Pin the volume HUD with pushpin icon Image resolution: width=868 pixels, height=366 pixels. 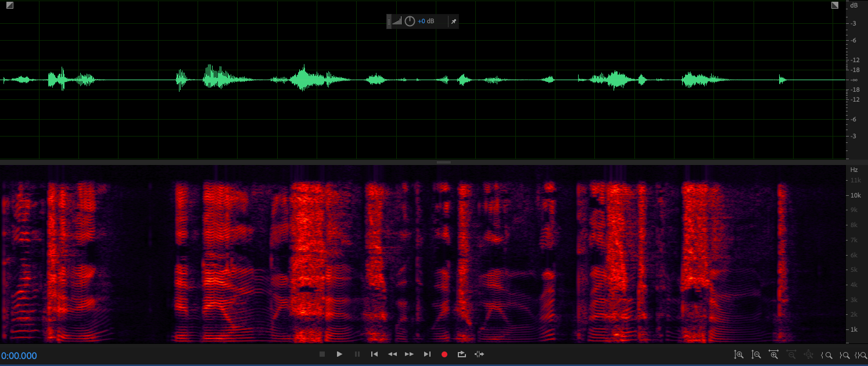coord(454,21)
